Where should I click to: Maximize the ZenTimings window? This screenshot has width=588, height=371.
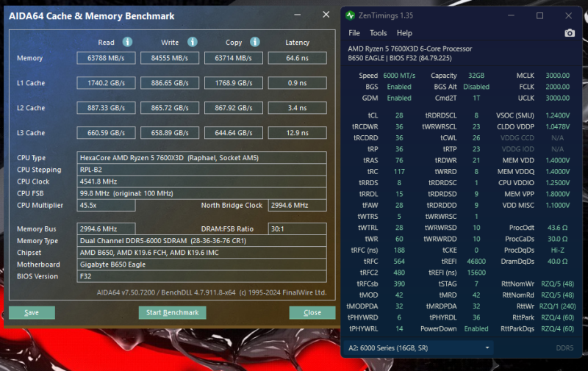click(539, 15)
